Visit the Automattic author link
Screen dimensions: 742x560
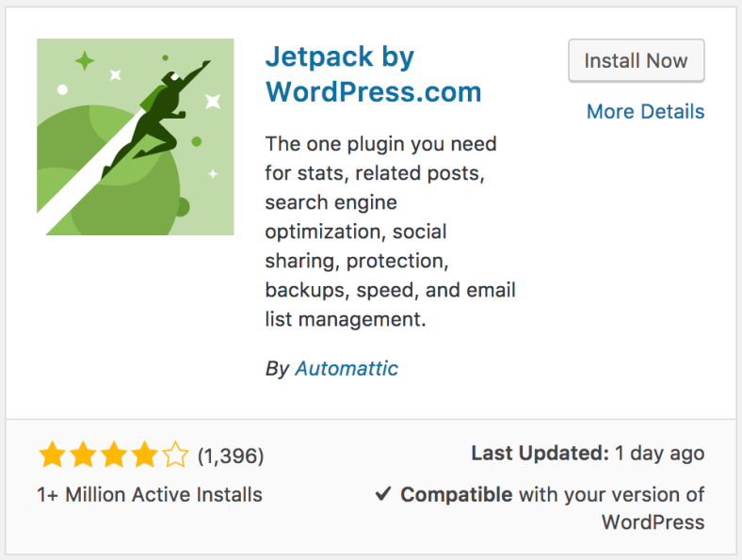click(x=347, y=368)
